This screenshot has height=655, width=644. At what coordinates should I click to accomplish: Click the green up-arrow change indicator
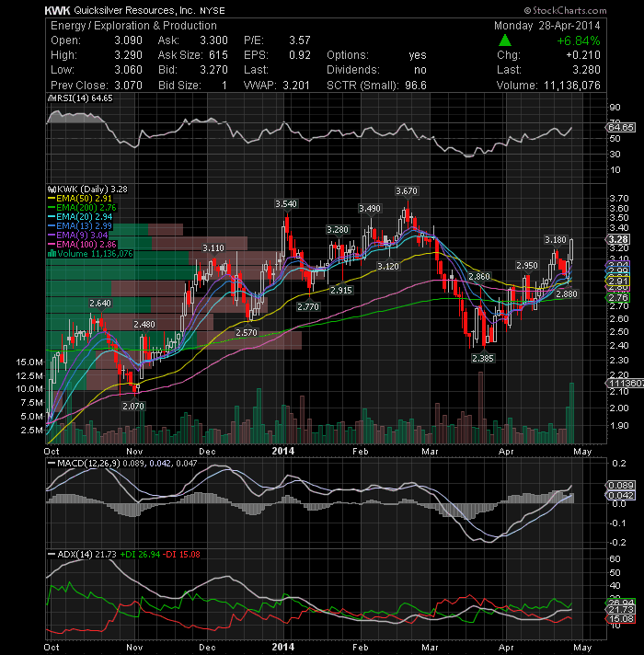[x=505, y=40]
